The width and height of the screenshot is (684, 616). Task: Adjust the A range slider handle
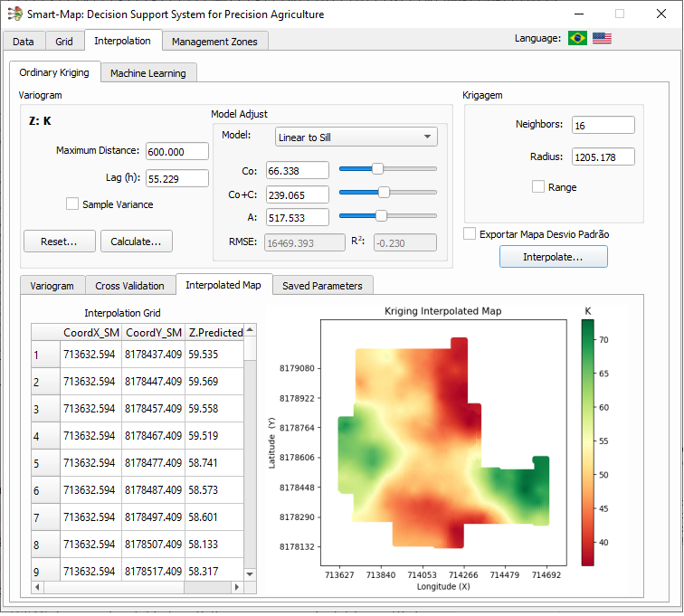tap(381, 215)
